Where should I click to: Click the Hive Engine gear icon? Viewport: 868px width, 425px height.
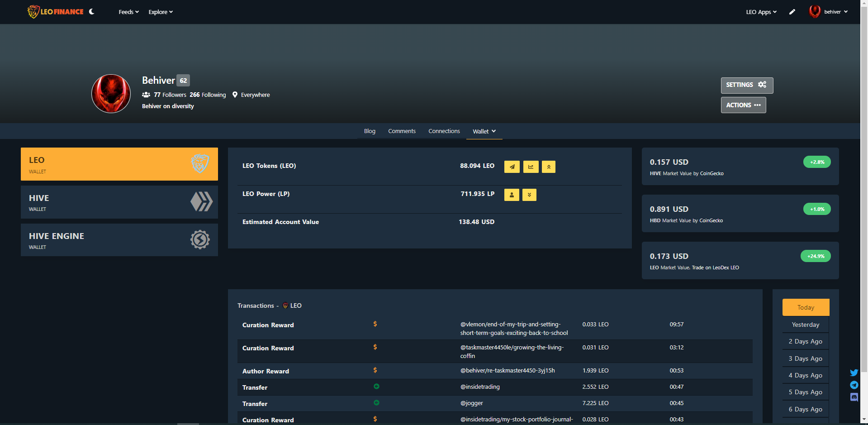[x=200, y=239]
